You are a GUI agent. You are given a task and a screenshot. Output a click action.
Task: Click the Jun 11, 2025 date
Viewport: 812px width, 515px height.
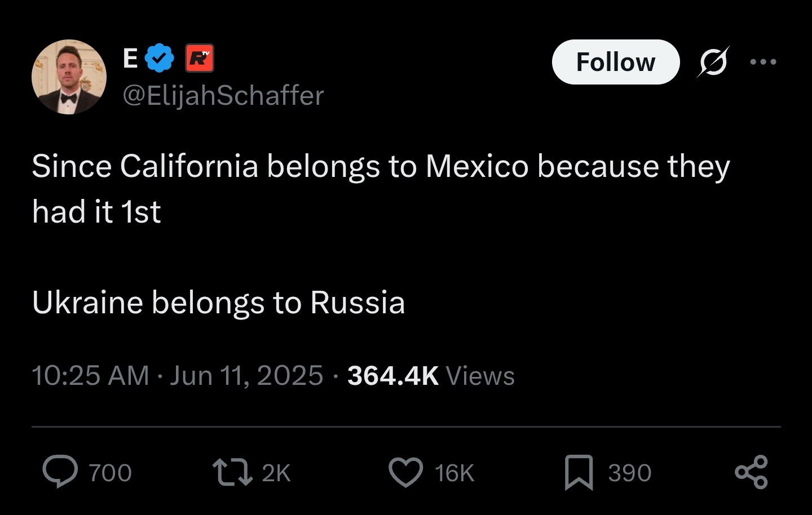(246, 376)
